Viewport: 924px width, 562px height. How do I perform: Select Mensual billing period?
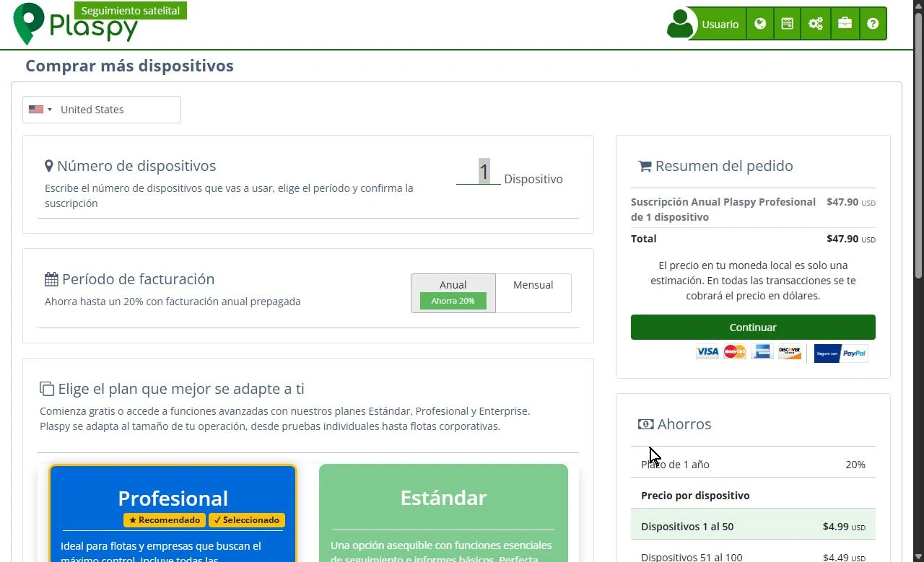533,293
